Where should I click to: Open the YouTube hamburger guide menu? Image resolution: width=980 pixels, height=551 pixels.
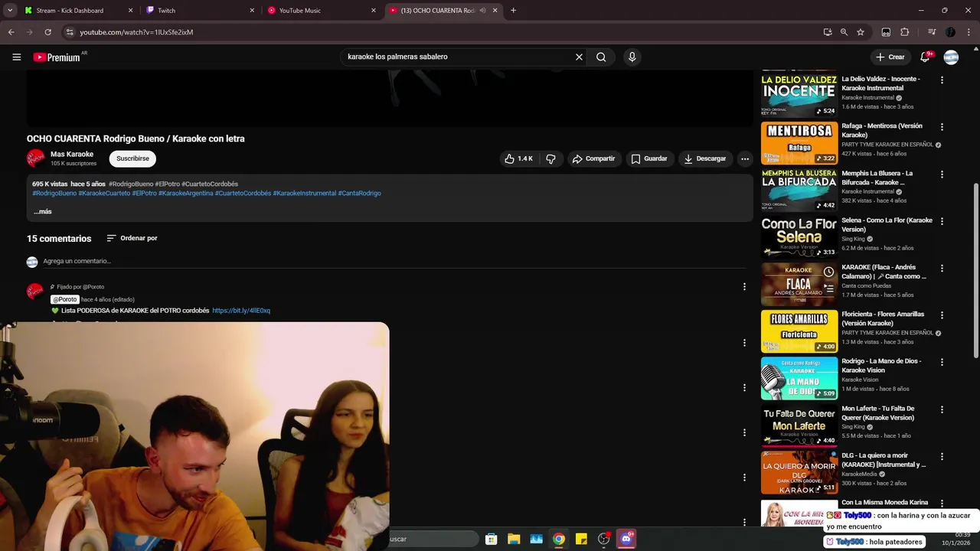pos(16,57)
